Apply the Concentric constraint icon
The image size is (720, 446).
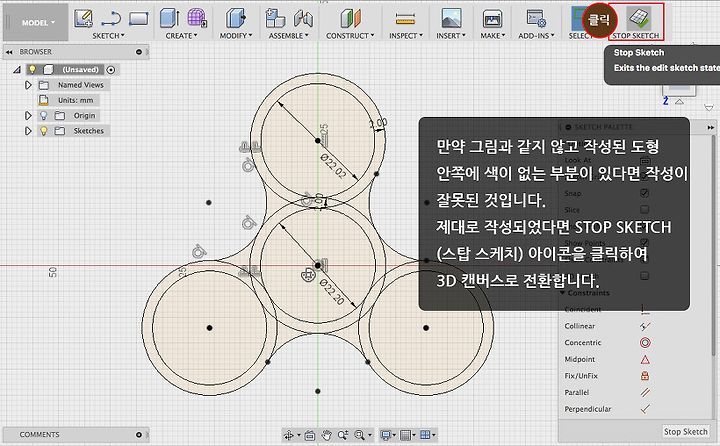click(x=645, y=343)
